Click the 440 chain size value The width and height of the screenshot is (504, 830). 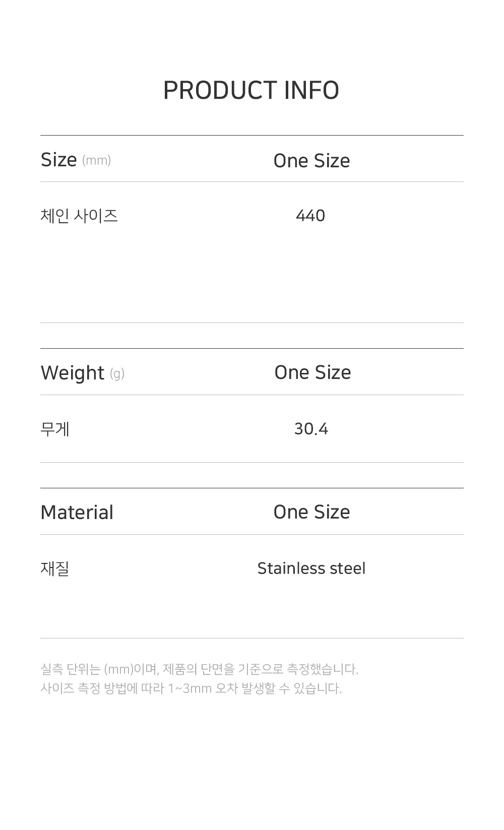coord(310,216)
